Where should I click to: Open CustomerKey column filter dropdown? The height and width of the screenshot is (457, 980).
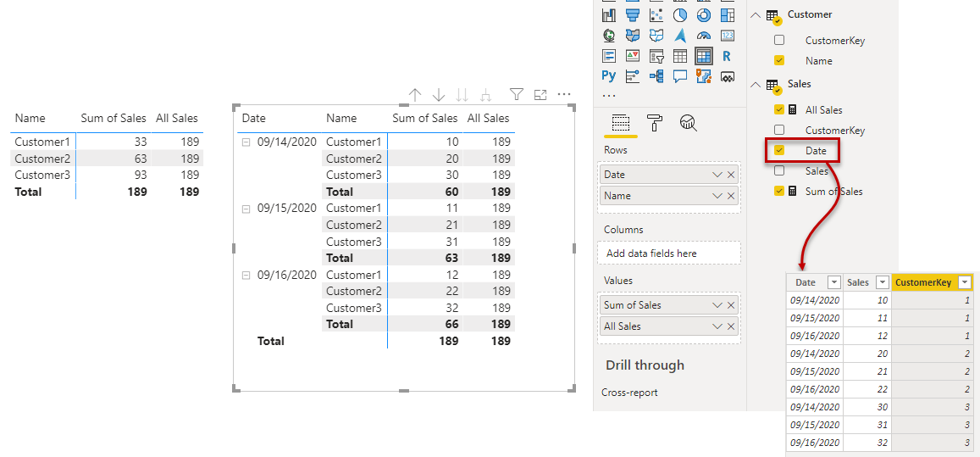click(965, 282)
